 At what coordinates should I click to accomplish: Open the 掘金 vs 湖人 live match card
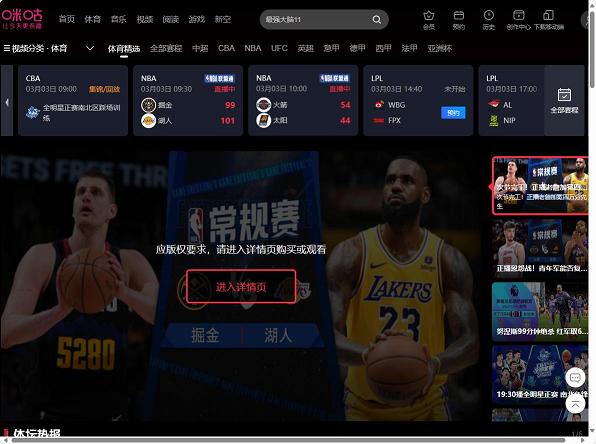188,100
